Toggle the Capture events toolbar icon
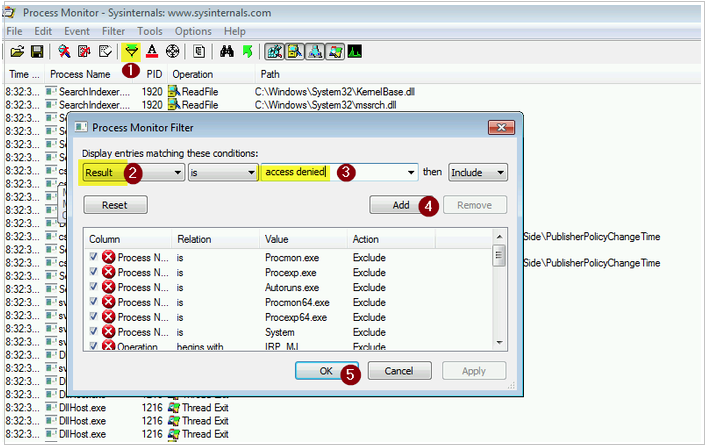The width and height of the screenshot is (710, 448). click(x=64, y=52)
